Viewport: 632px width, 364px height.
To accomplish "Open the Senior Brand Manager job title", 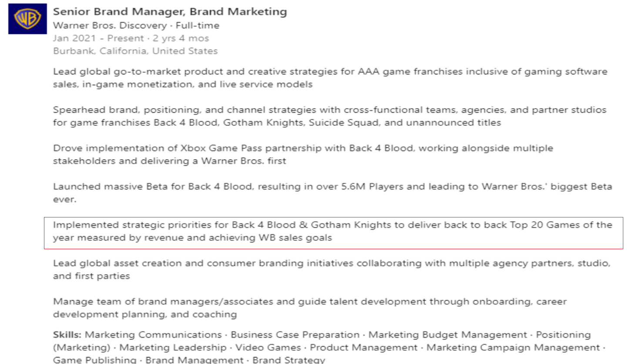I will 170,12.
